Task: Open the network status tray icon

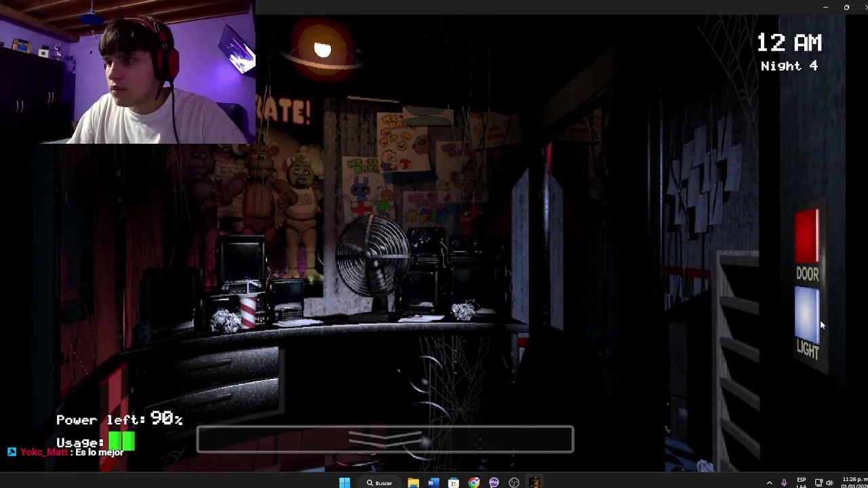Action: tap(818, 483)
